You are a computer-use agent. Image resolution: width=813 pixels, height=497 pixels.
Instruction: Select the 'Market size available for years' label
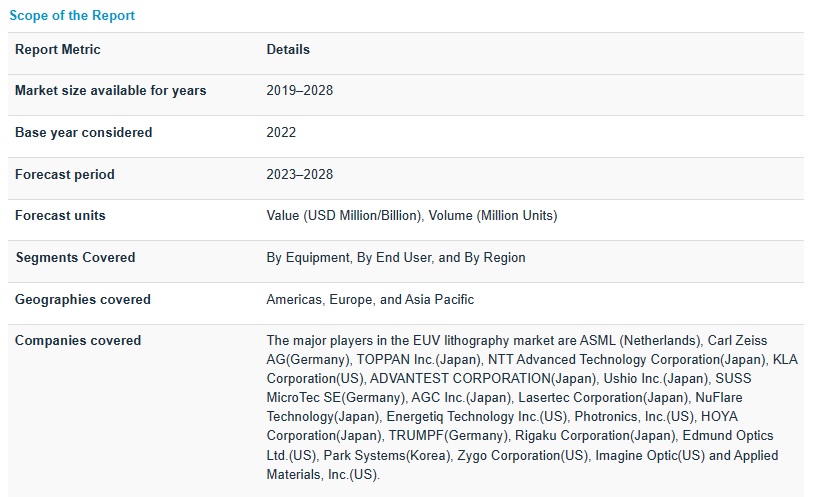click(110, 91)
